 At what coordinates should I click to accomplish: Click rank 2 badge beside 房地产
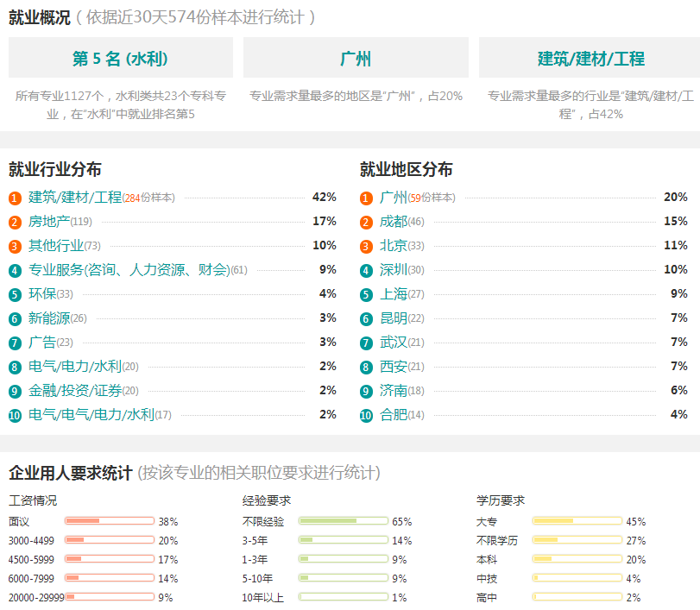[x=15, y=223]
